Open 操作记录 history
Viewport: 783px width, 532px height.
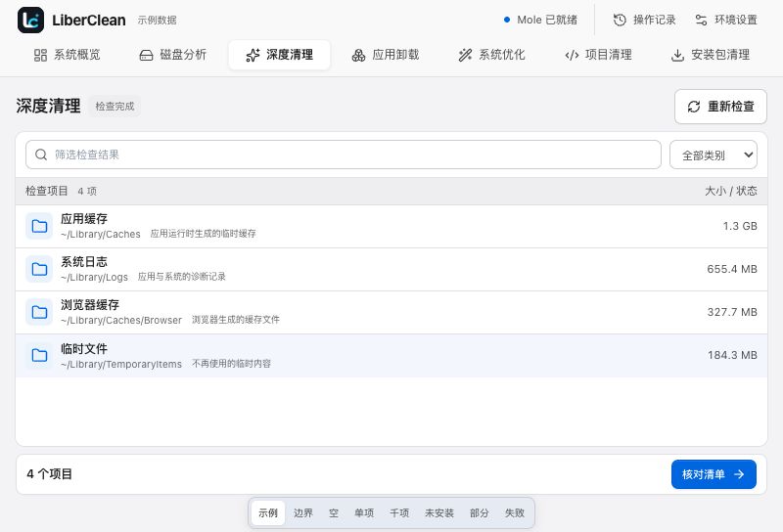(x=645, y=20)
